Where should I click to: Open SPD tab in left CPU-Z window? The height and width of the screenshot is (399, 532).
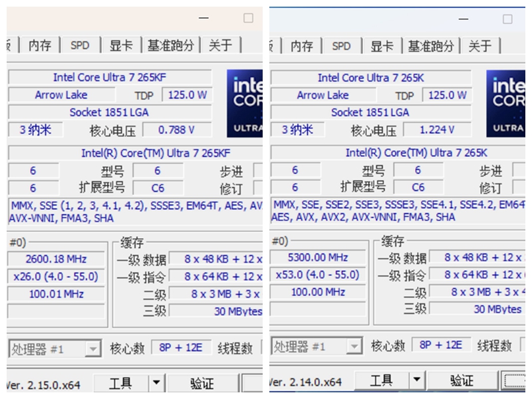coord(80,45)
